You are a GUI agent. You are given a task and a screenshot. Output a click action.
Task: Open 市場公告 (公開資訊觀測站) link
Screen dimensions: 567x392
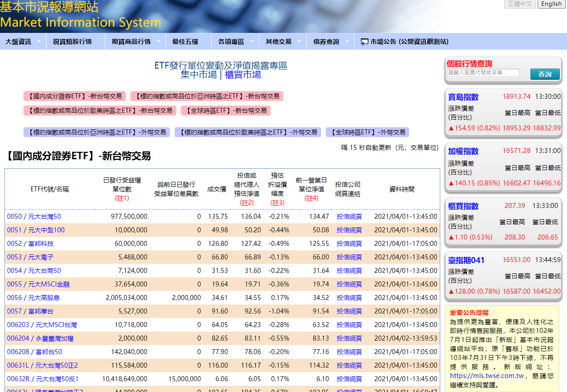point(410,42)
